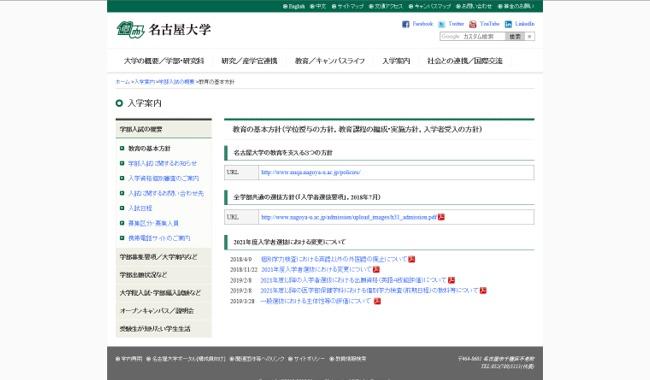The width and height of the screenshot is (650, 380).
Task: Open 大学の概要／学部・研究科 main menu
Action: click(x=164, y=61)
